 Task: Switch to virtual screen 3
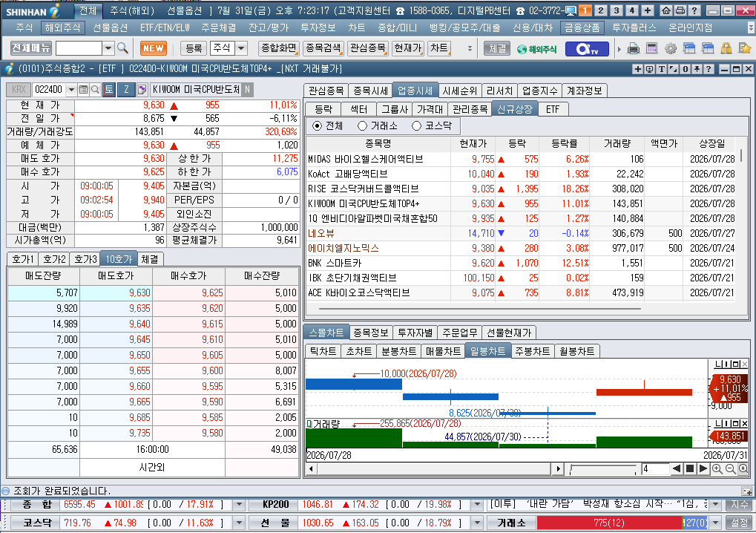click(x=617, y=10)
